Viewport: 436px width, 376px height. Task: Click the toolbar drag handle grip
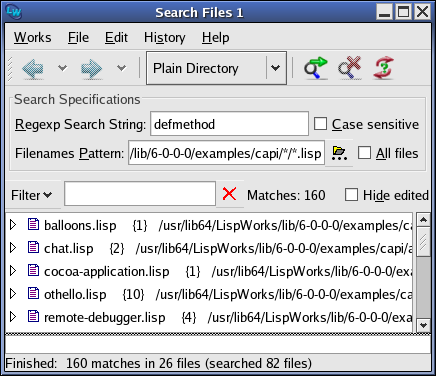coord(10,69)
